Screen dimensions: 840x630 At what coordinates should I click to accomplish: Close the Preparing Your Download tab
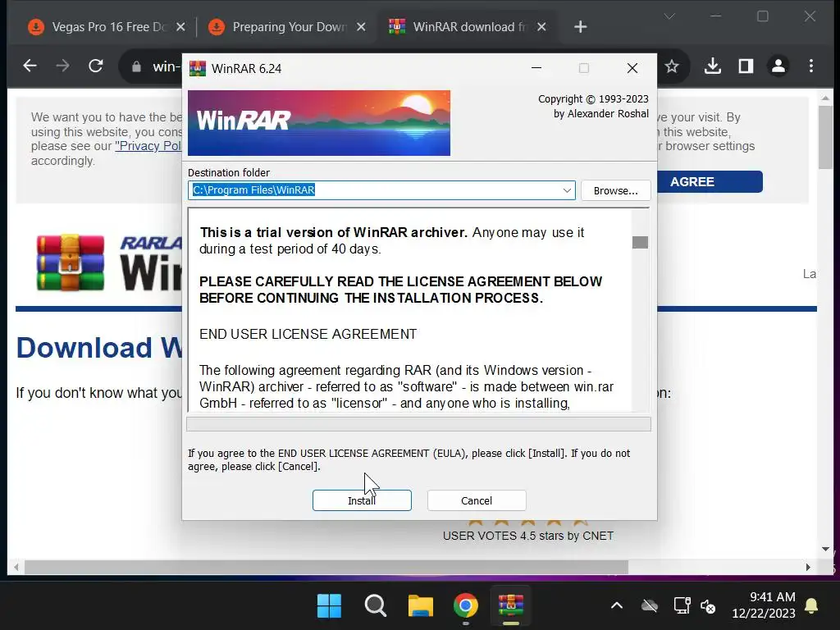pos(362,27)
